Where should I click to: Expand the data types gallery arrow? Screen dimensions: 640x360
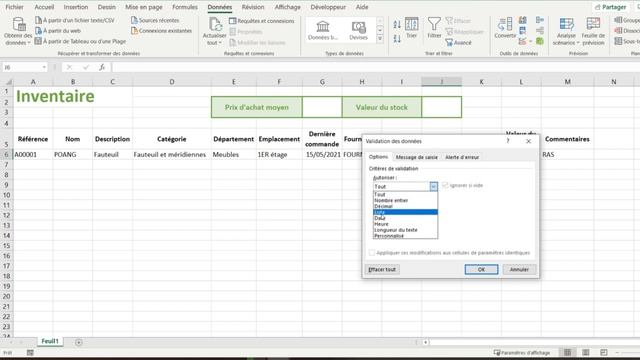pyautogui.click(x=380, y=39)
